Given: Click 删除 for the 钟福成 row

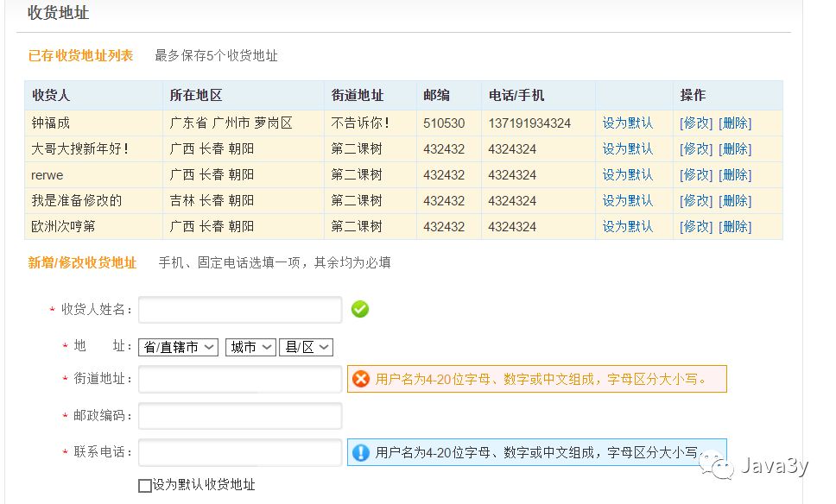Looking at the screenshot, I should click(735, 123).
